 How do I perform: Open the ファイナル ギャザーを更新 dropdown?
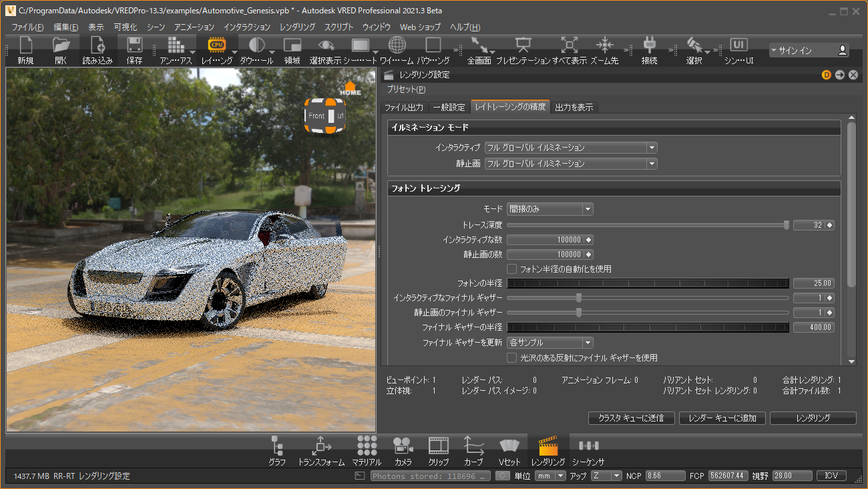550,343
